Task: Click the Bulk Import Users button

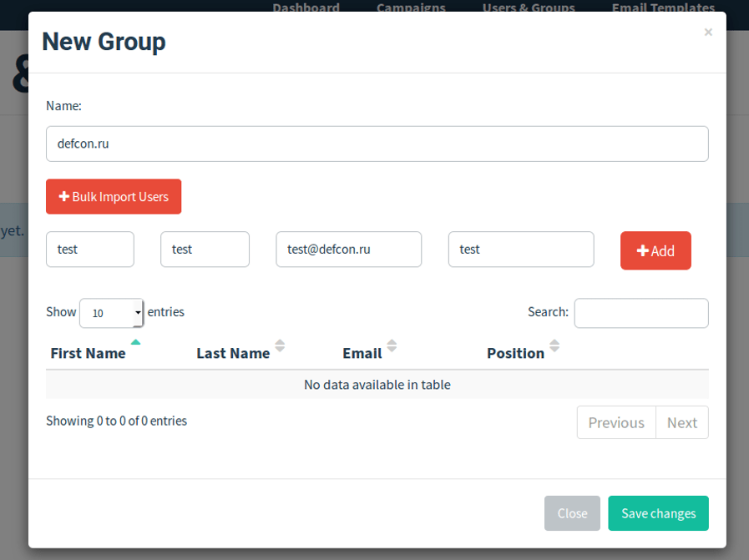Action: 114,197
